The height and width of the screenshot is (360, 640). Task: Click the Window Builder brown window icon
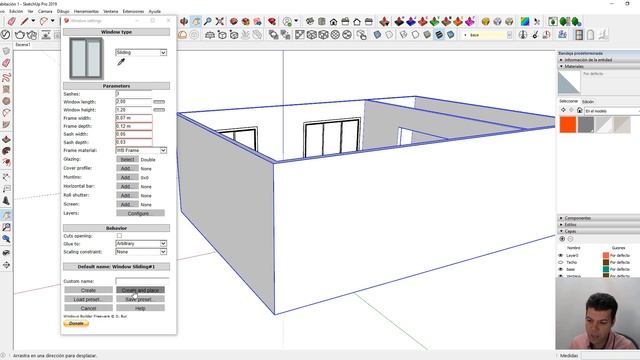tap(579, 35)
